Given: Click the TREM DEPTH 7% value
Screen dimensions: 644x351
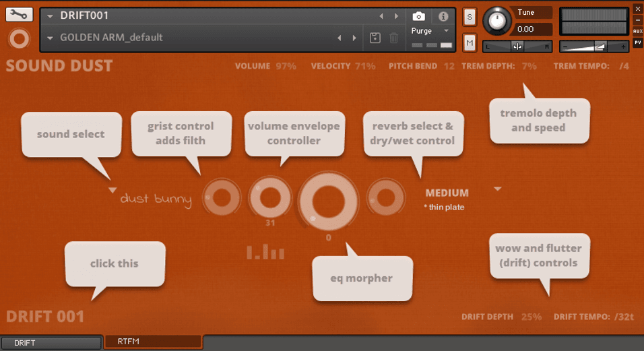Looking at the screenshot, I should [529, 66].
